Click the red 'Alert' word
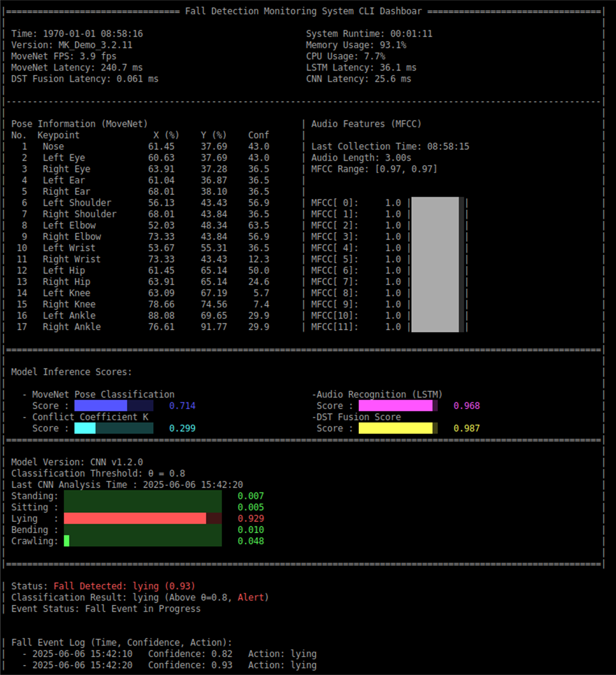Viewport: 616px width, 675px height. pos(251,597)
